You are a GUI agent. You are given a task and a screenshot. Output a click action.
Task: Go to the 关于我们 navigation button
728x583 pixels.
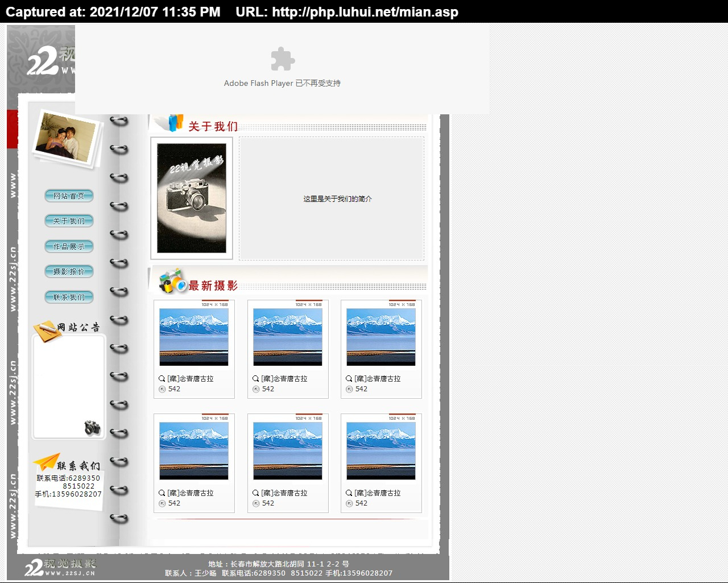[69, 221]
